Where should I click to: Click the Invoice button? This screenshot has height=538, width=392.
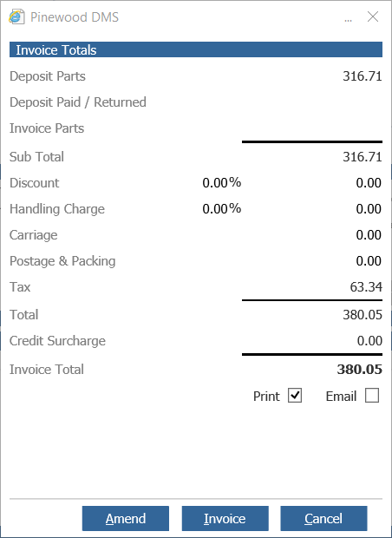[x=225, y=518]
